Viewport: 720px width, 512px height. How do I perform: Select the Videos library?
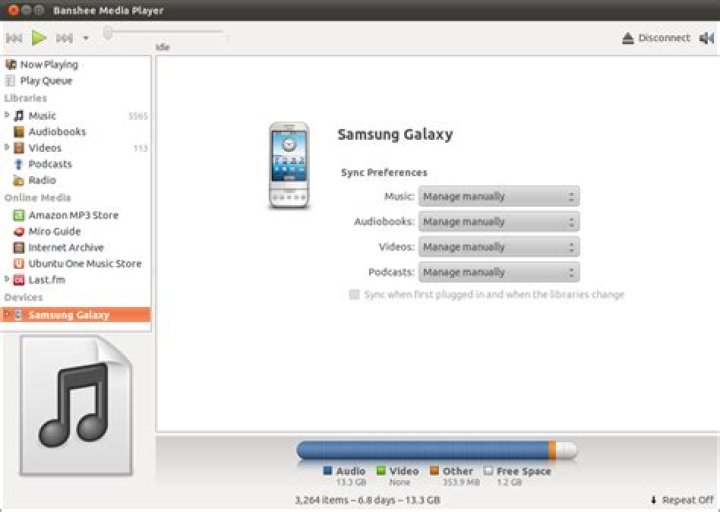[x=45, y=148]
